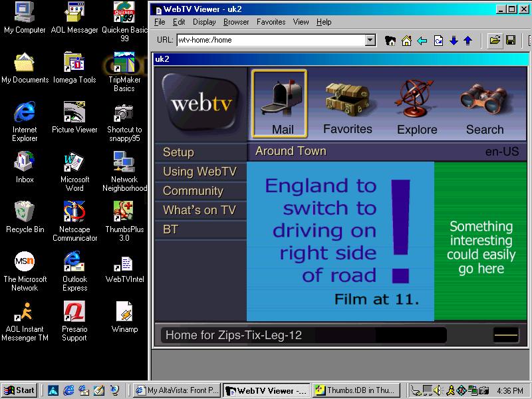Select the Outlook Express desktop icon
This screenshot has height=399, width=532.
[x=74, y=271]
